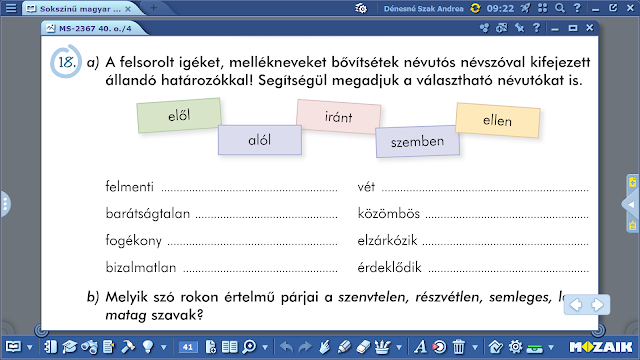
Task: Open the rocket launcher icon
Action: [526, 8]
